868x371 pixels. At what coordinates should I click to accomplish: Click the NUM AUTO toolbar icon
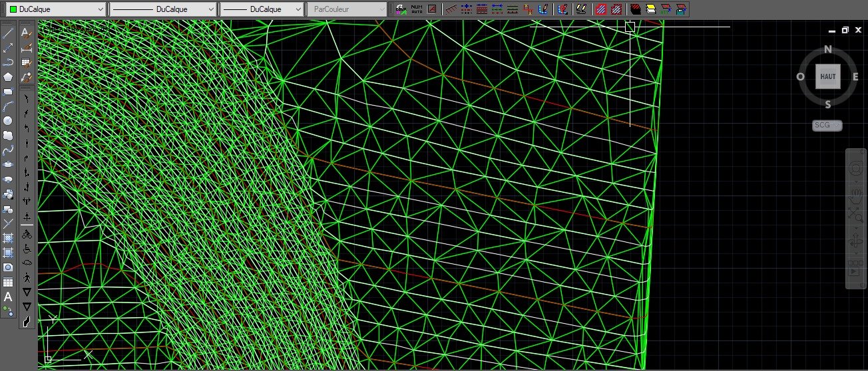417,9
